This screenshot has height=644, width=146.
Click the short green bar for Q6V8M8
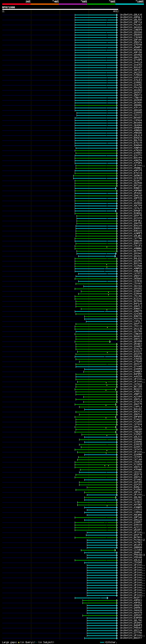[x=93, y=342]
